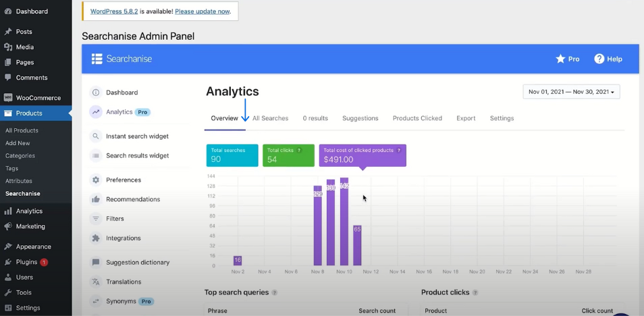Screen dimensions: 644x316
Task: Open the Suggestions tab
Action: (360, 118)
